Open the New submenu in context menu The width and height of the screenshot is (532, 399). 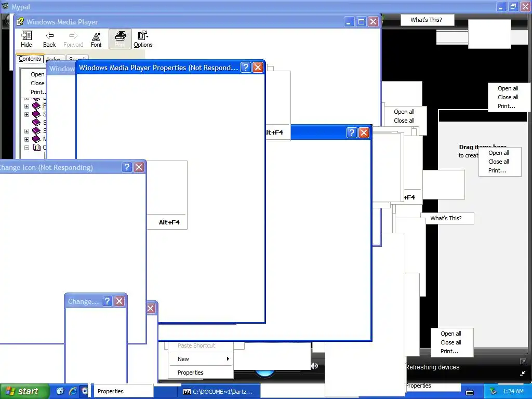201,359
